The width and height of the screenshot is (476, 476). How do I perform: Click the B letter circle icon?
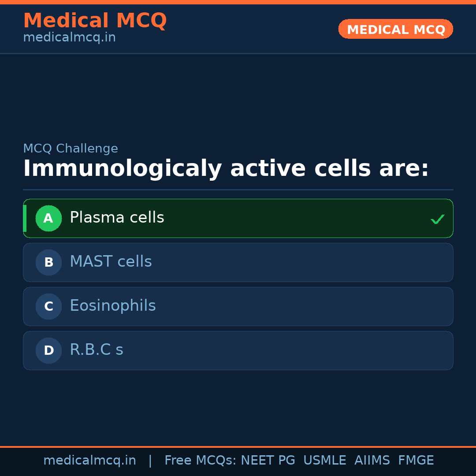point(48,262)
